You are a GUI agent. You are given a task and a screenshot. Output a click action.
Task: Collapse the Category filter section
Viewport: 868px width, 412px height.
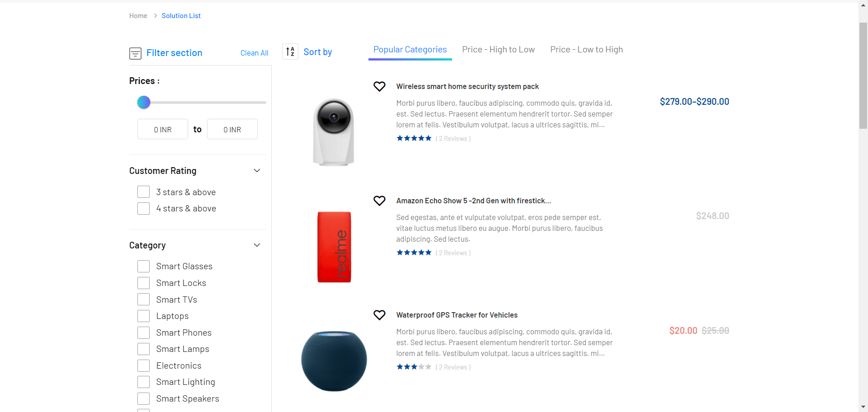coord(257,245)
